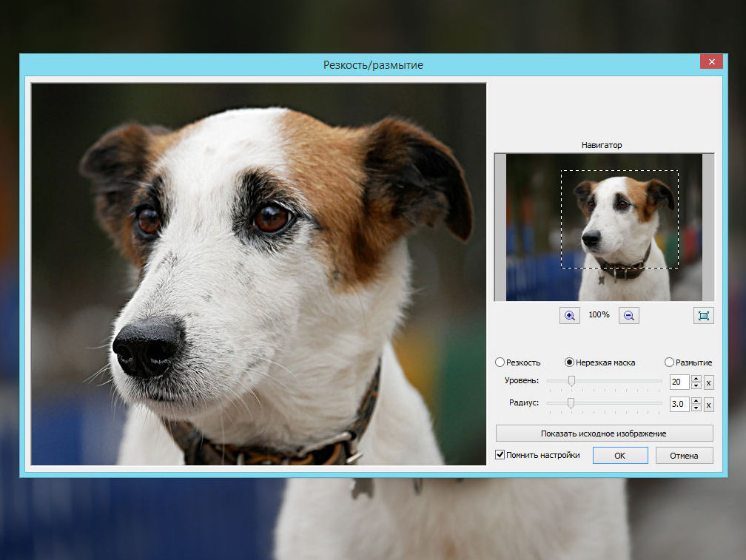Click the navigator thumbnail preview
Viewport: 746px width, 560px height.
[604, 227]
